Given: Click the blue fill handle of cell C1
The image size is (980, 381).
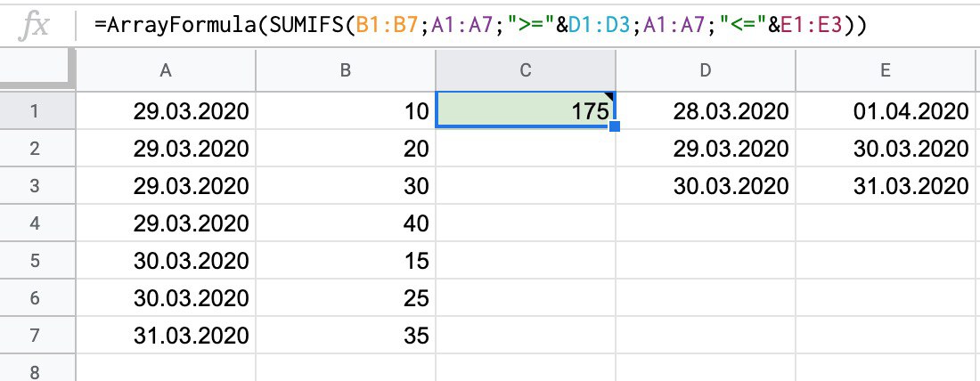Looking at the screenshot, I should pos(615,127).
